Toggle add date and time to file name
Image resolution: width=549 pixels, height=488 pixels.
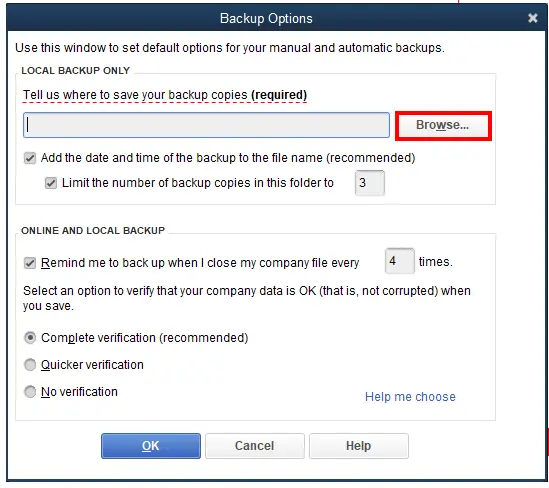click(x=30, y=158)
